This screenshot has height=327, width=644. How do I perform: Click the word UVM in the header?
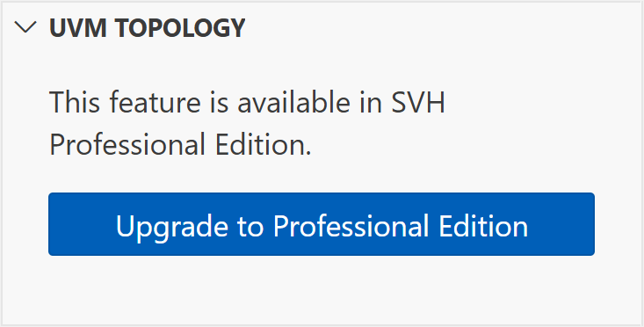pyautogui.click(x=77, y=28)
